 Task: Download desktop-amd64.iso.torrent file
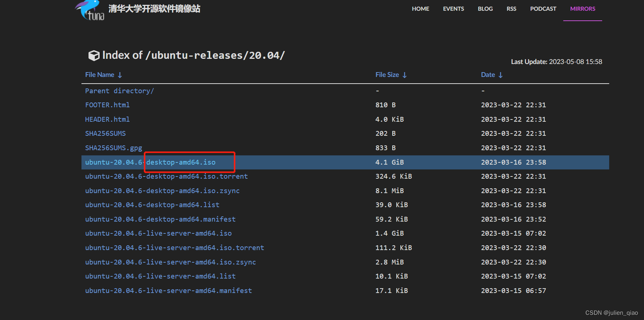(x=166, y=176)
